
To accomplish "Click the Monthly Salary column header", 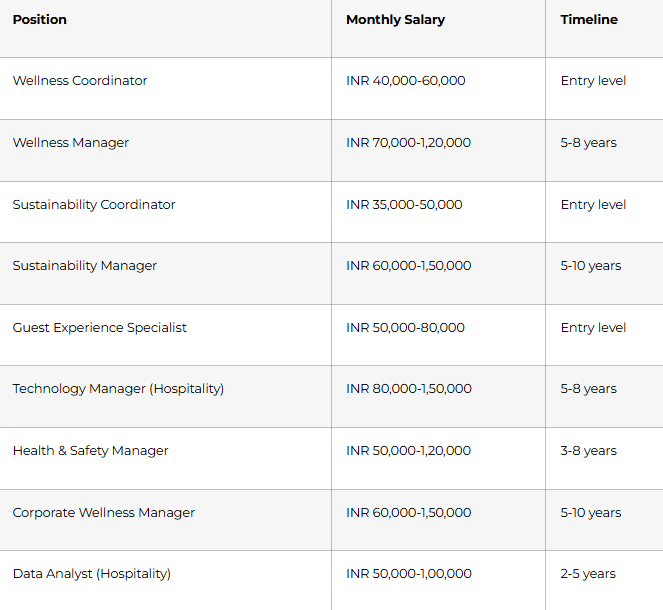I will click(x=395, y=20).
